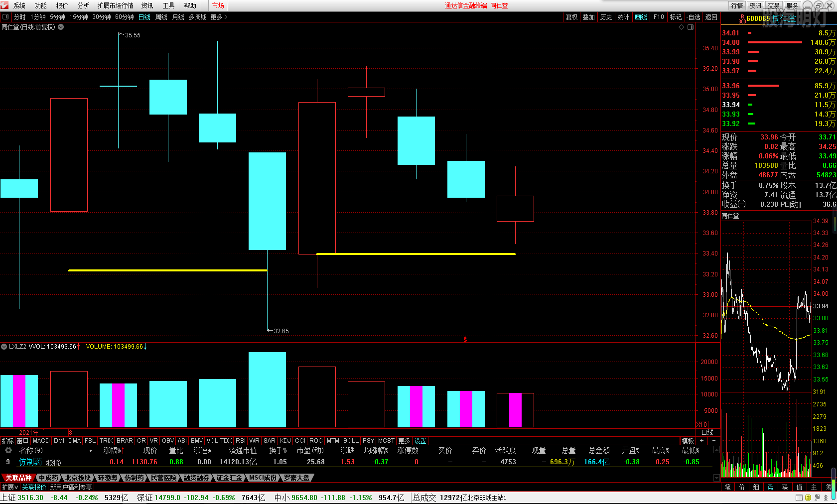Click the plus zoom button beside 模板
Viewport: 837px width, 504px height.
pyautogui.click(x=702, y=441)
